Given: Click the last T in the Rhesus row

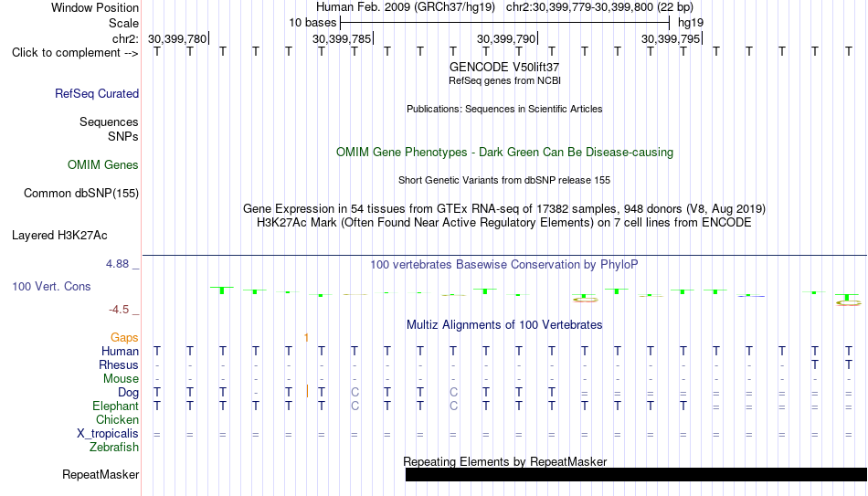Looking at the screenshot, I should [x=849, y=365].
